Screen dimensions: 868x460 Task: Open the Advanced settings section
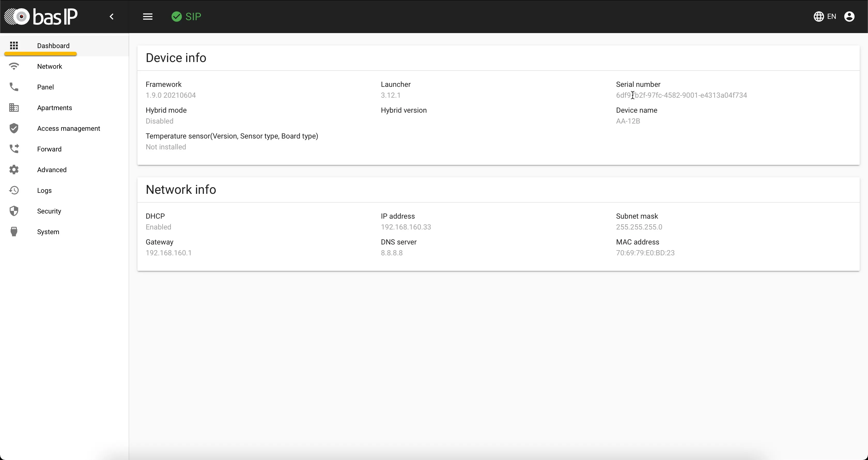tap(64, 170)
